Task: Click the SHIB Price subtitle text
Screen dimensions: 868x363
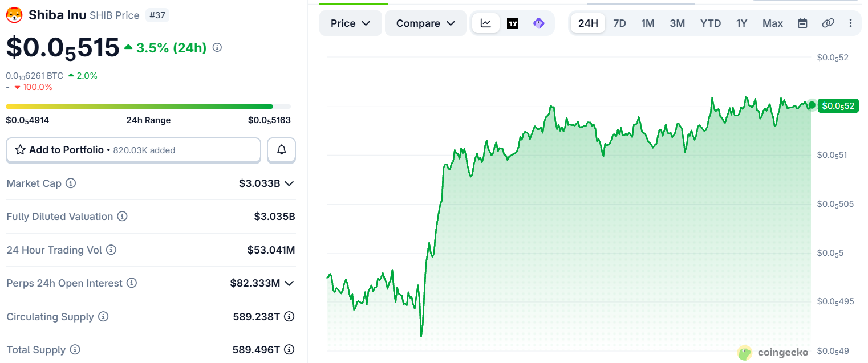Action: coord(115,15)
